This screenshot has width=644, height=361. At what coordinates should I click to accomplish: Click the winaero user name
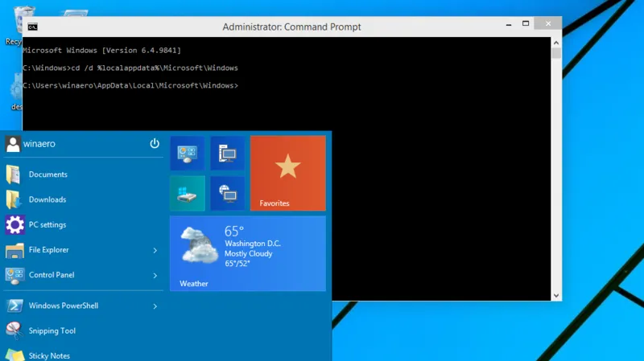39,144
